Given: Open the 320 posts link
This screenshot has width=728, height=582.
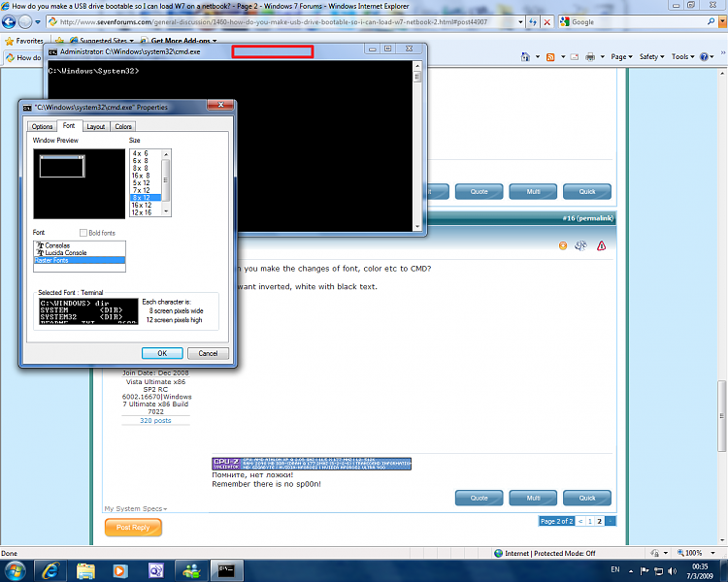Looking at the screenshot, I should point(155,420).
